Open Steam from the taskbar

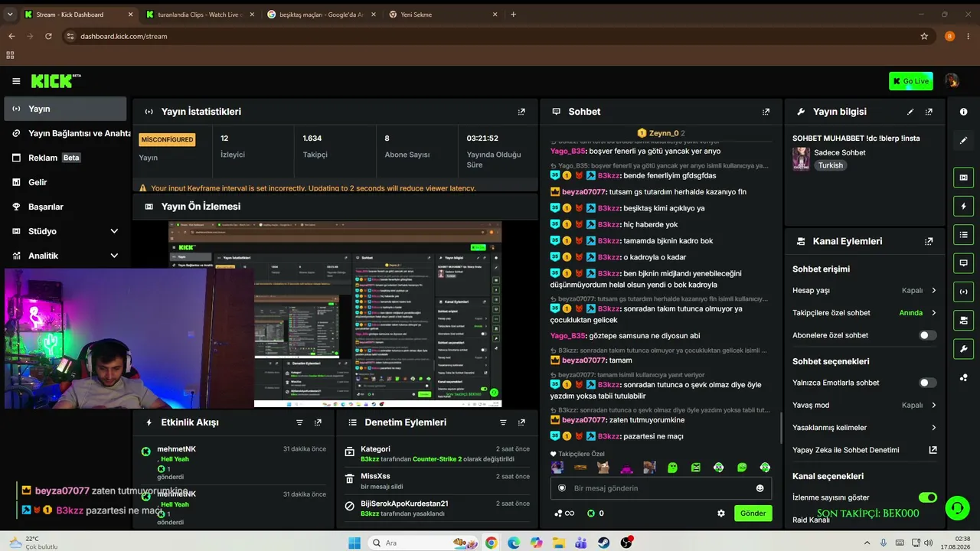tap(604, 543)
